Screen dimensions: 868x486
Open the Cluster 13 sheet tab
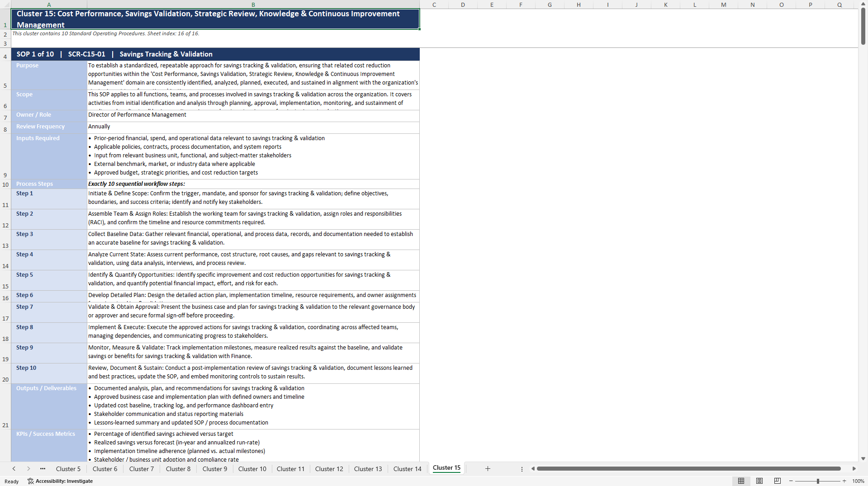pyautogui.click(x=368, y=469)
